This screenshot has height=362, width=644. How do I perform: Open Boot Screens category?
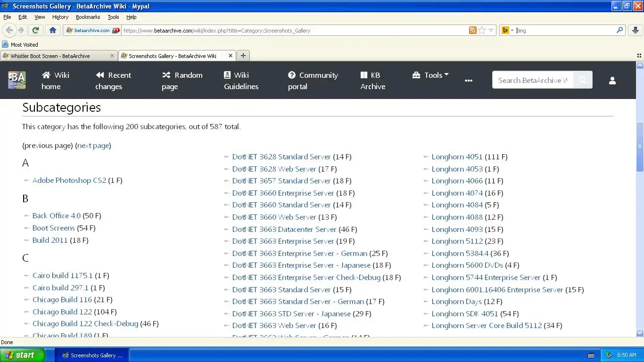pyautogui.click(x=54, y=228)
